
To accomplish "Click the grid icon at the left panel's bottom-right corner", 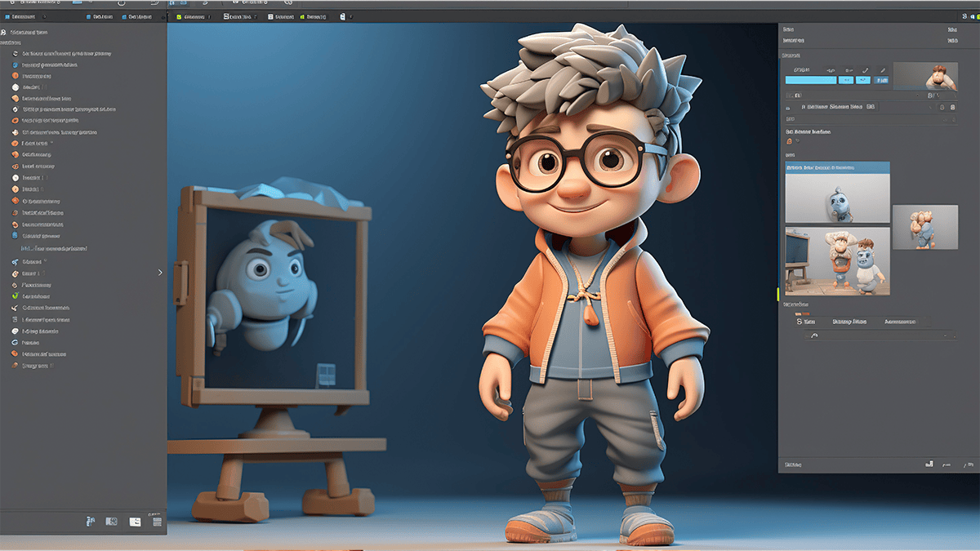I will click(x=157, y=521).
